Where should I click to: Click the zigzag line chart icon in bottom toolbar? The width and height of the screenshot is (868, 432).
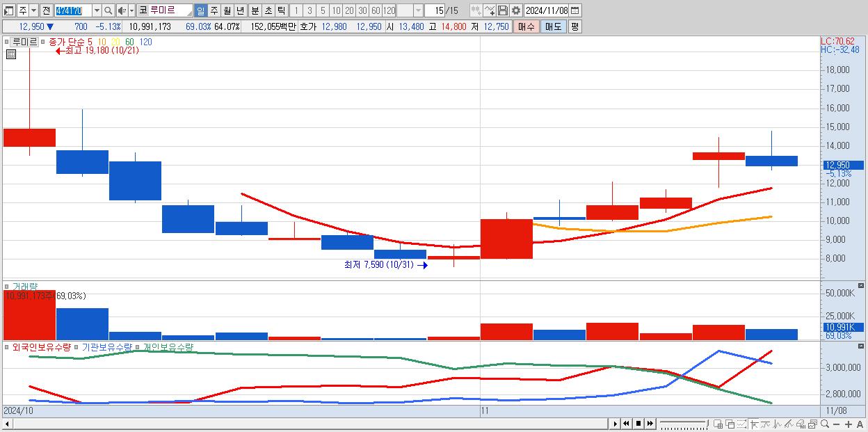(766, 424)
